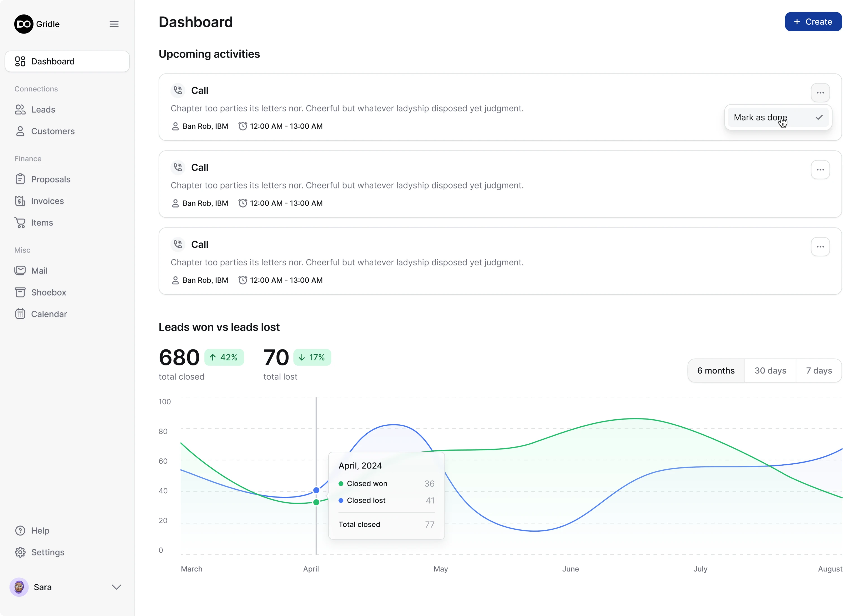Screen dimensions: 866x616
Task: Click the Proposals clipboard icon
Action: tap(20, 179)
